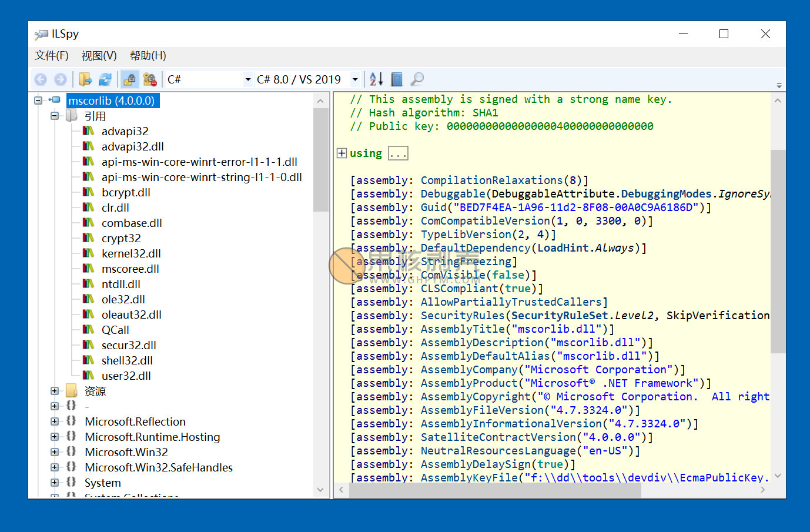Image resolution: width=810 pixels, height=532 pixels.
Task: Select api-ms-win-core-winrt-error-l1-1-1.dll reference
Action: point(199,162)
